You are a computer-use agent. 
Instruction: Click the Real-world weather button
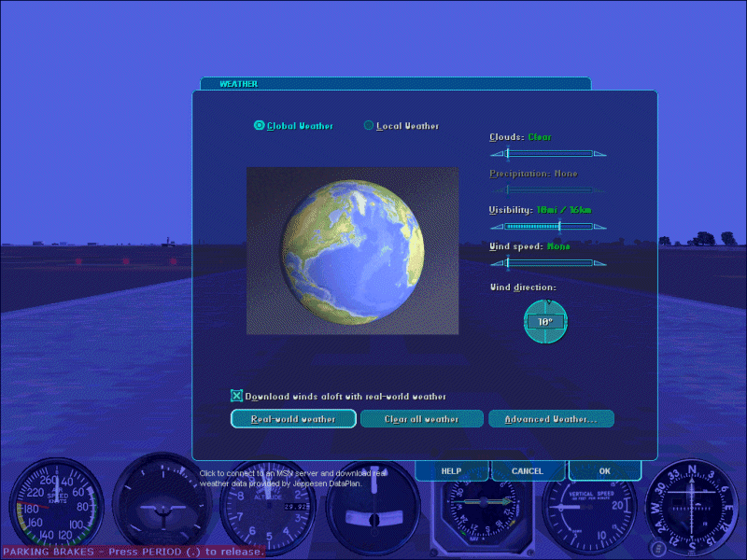tap(293, 419)
